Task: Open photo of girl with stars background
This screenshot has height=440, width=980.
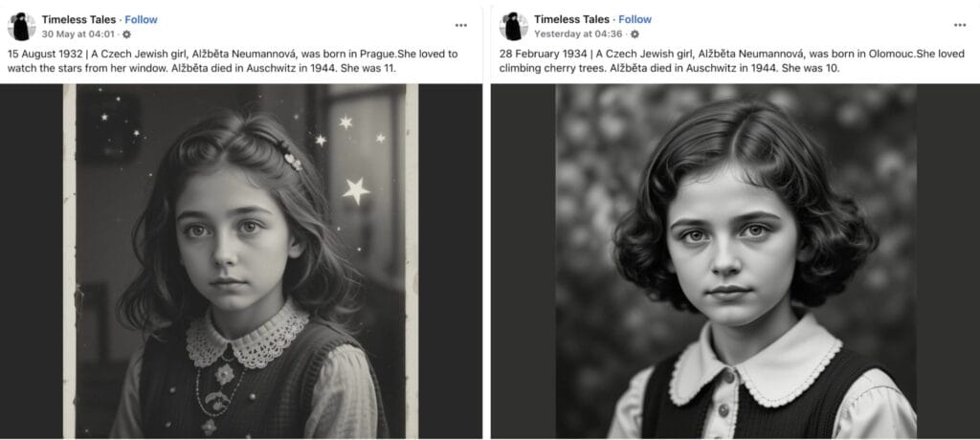Action: 240,261
